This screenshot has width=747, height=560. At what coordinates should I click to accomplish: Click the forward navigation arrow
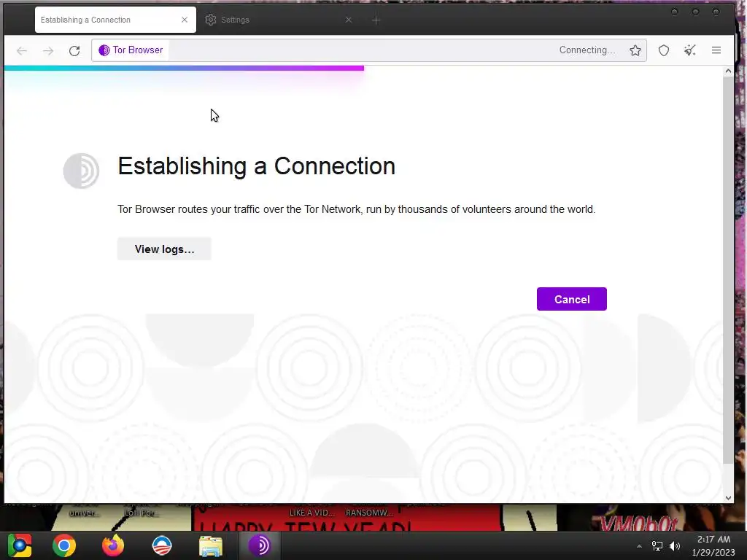point(48,50)
